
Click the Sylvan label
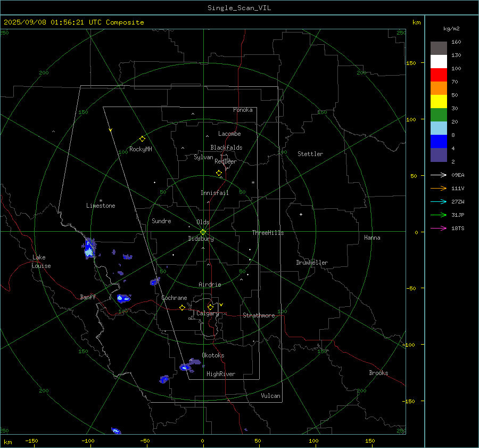203,157
